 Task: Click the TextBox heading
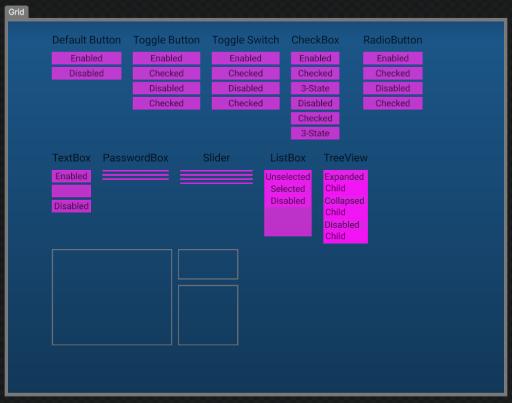coord(71,158)
